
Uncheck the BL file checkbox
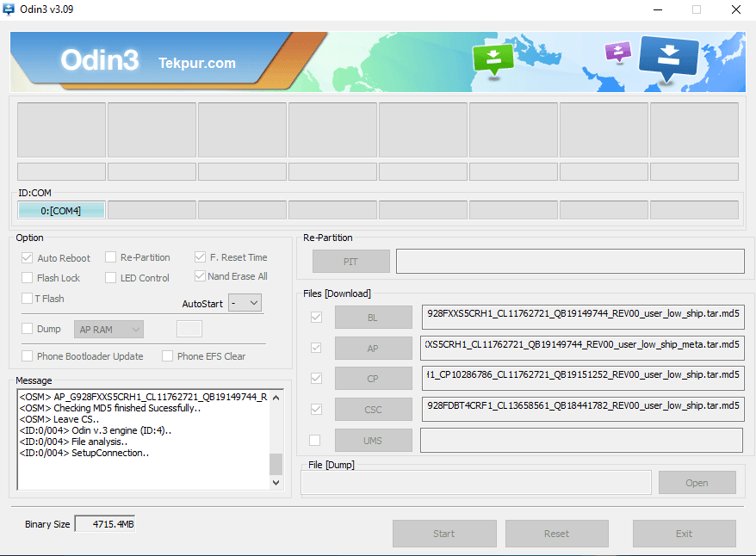pyautogui.click(x=316, y=317)
